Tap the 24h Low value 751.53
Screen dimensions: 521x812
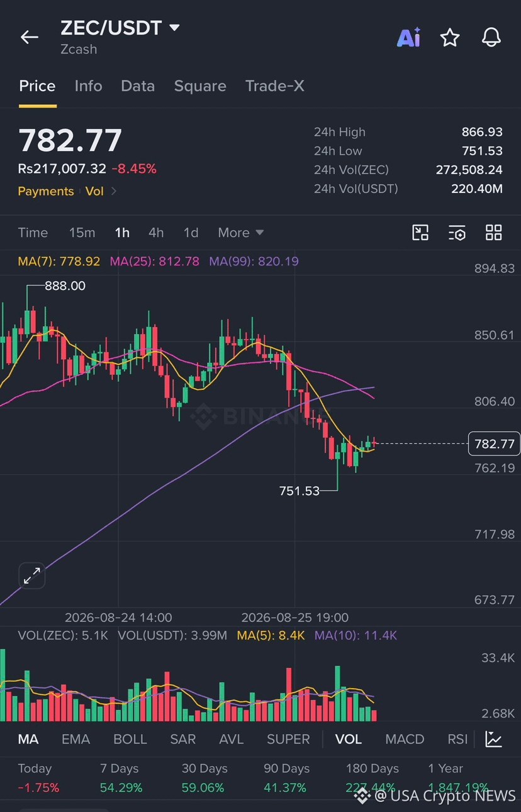click(x=483, y=151)
